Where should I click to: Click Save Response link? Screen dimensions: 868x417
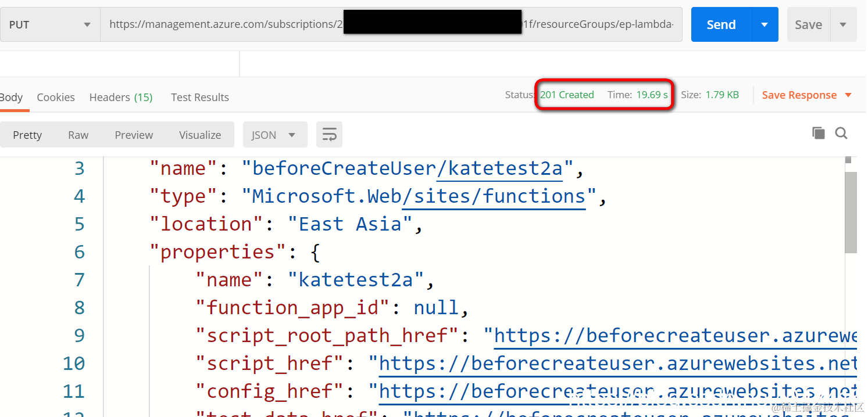click(x=799, y=95)
